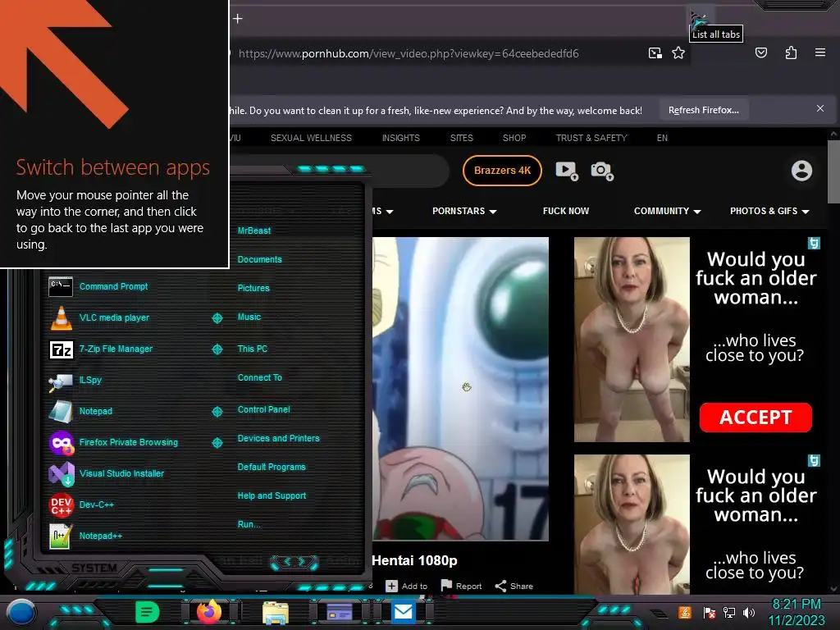
Task: Launch Notepad++ from Start menu
Action: click(100, 536)
